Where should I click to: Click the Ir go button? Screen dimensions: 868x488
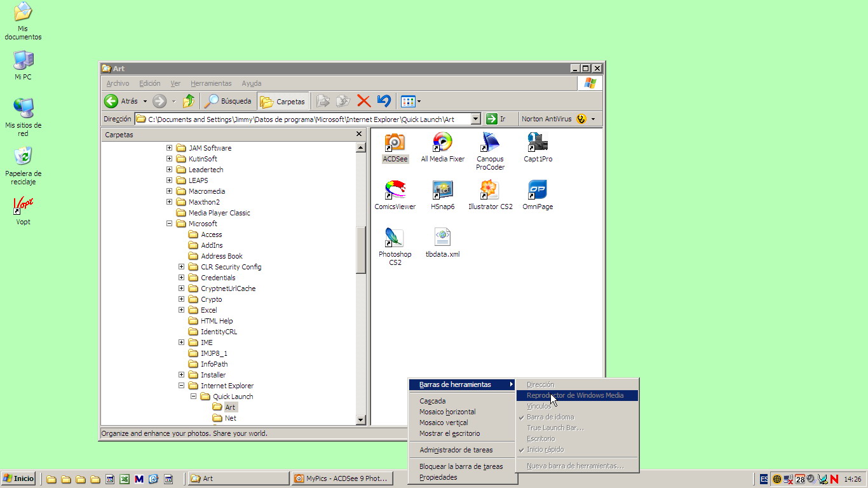pyautogui.click(x=496, y=119)
